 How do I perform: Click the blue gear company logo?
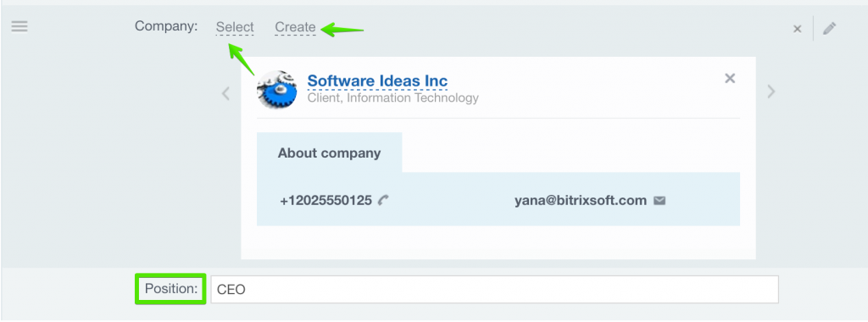pos(277,90)
